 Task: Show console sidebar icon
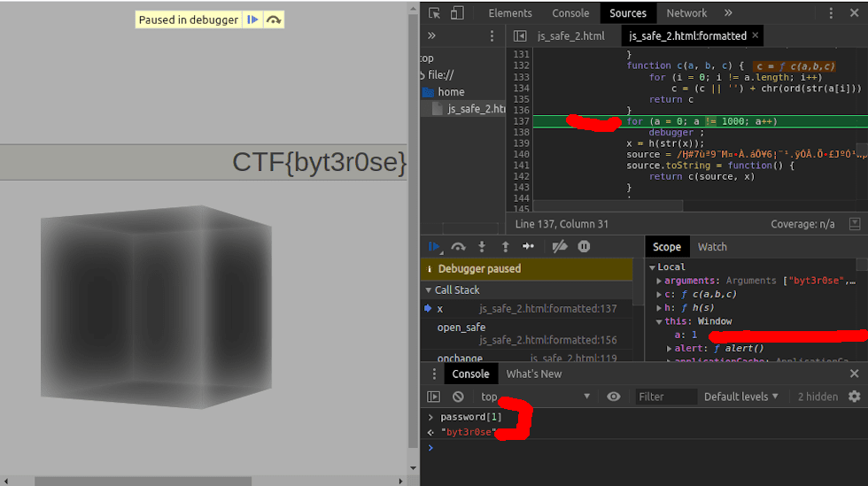tap(433, 397)
